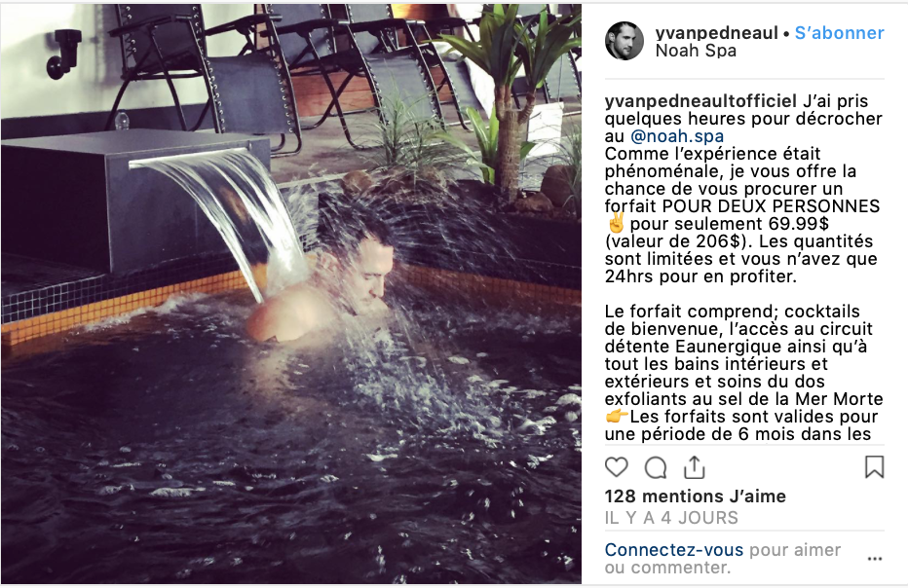Image resolution: width=908 pixels, height=588 pixels.
Task: Open the three-dot more options menu
Action: click(x=875, y=559)
